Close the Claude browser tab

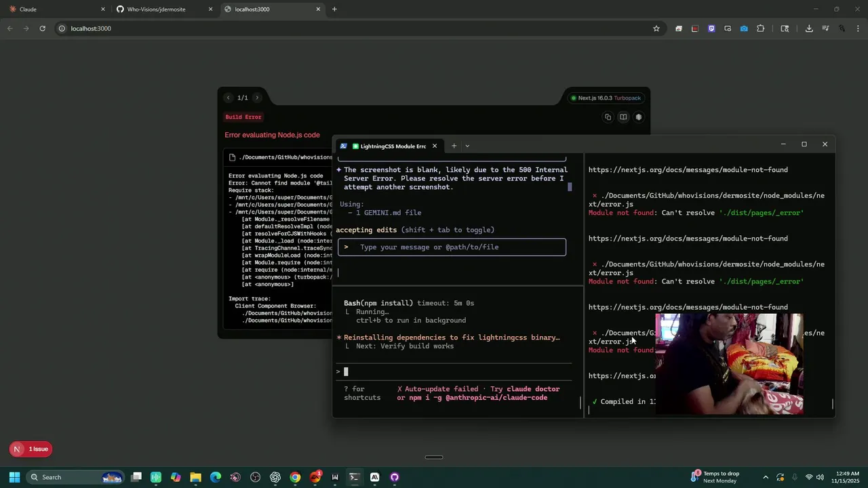point(103,9)
